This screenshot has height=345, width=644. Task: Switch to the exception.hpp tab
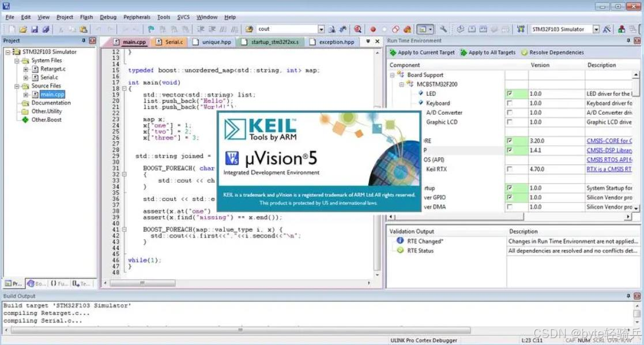click(332, 42)
